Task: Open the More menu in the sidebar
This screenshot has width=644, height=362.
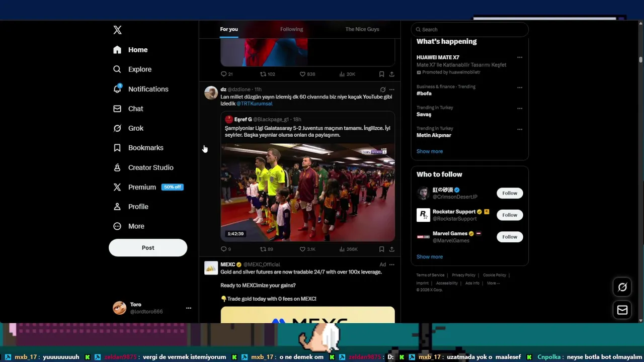Action: pyautogui.click(x=129, y=226)
